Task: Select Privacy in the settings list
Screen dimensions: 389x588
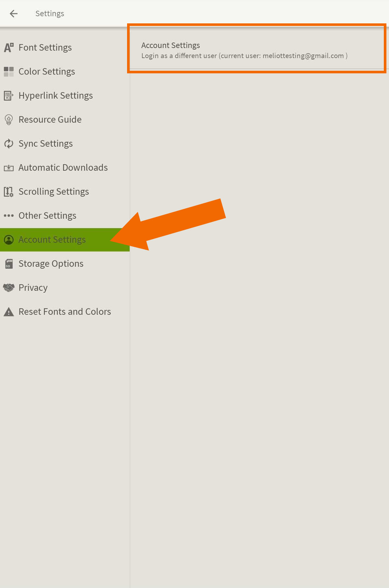Action: coord(33,288)
